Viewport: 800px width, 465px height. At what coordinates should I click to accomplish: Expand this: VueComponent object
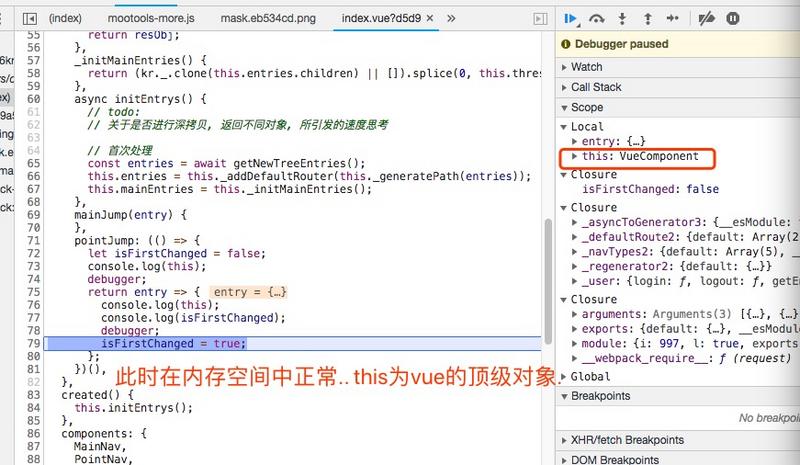(574, 156)
